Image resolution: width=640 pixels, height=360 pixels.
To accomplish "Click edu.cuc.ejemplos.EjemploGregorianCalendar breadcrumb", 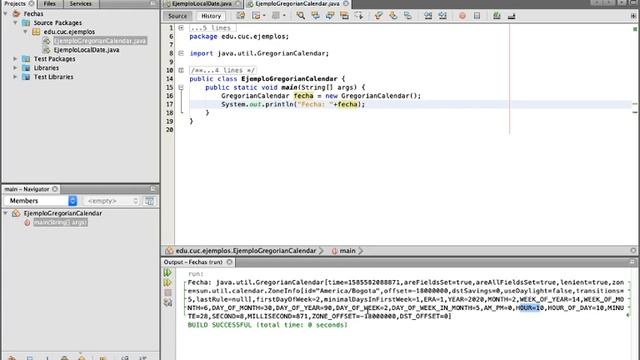I will (246, 251).
